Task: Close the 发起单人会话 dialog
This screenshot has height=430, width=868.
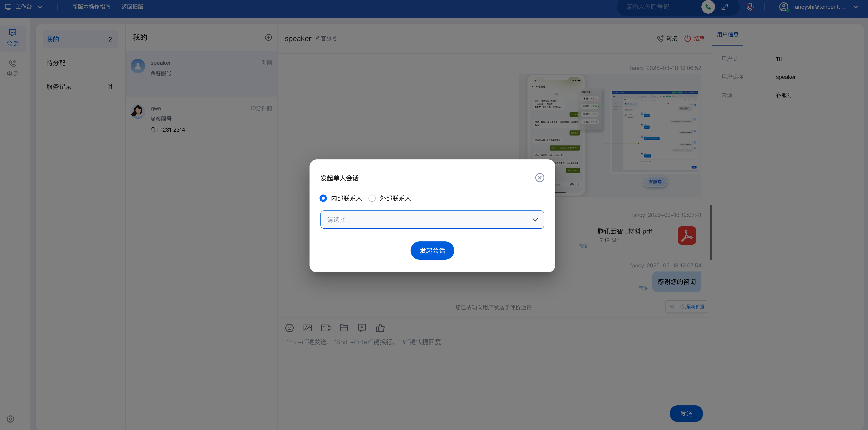Action: [x=539, y=178]
